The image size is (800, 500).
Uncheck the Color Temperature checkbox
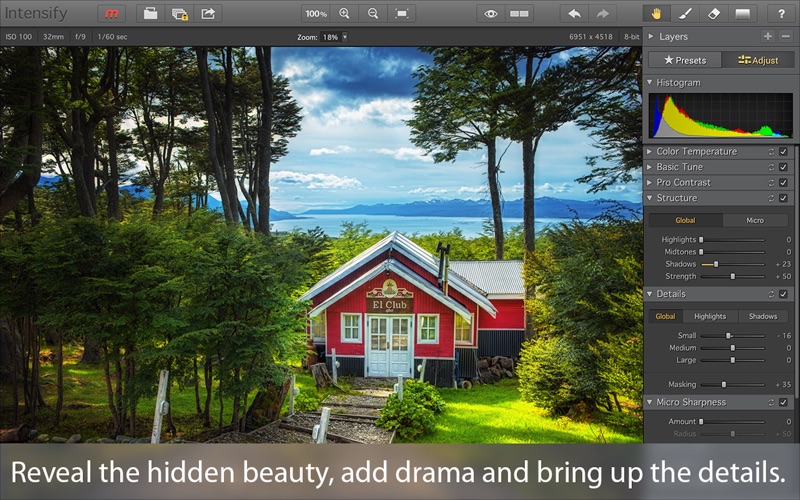pyautogui.click(x=783, y=152)
